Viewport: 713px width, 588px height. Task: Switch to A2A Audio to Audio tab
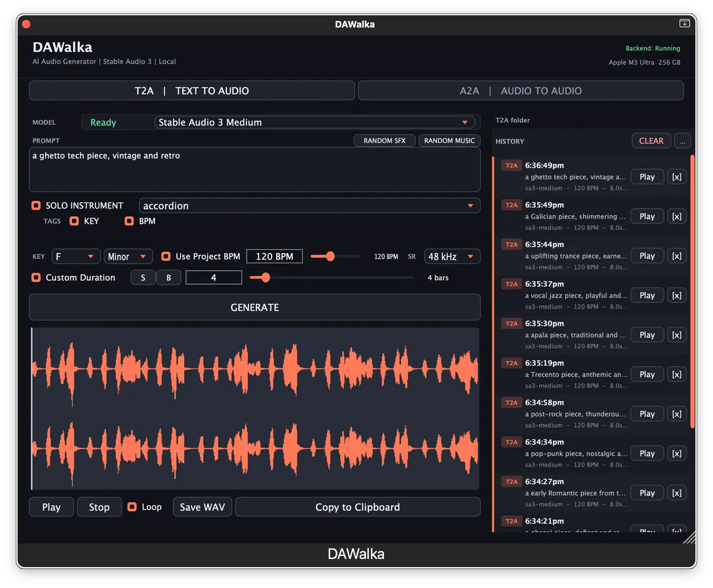tap(520, 91)
